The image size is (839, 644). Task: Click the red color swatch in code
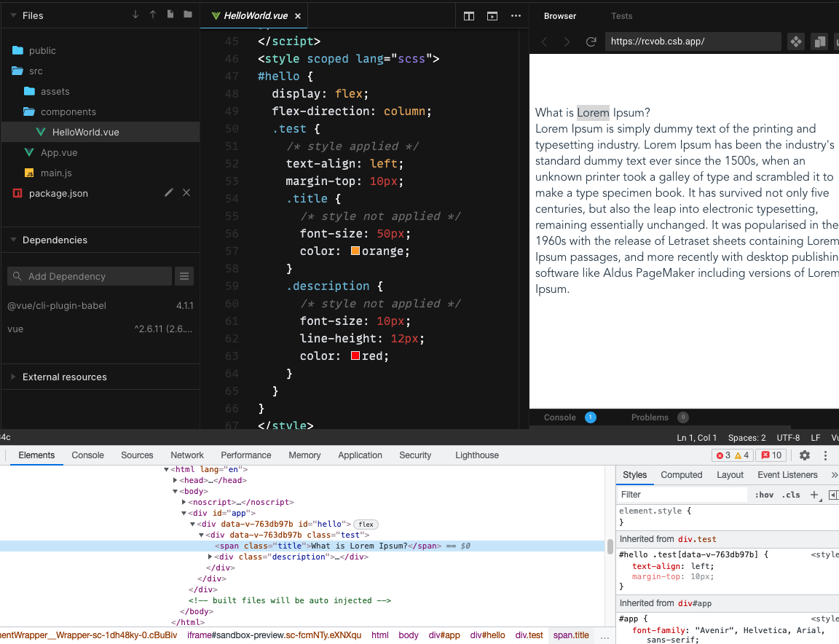[355, 356]
